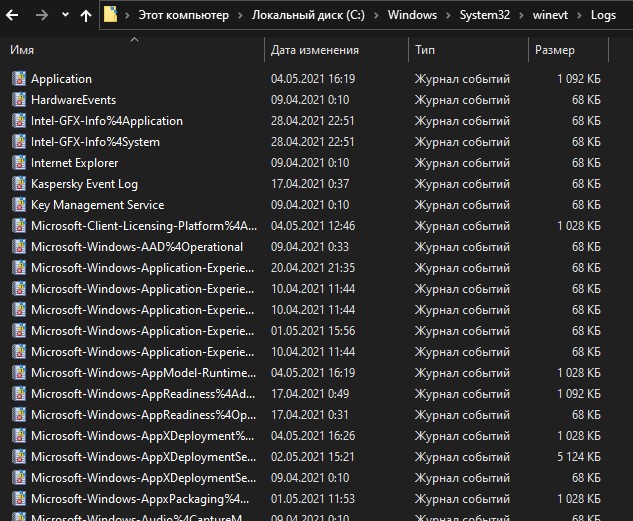Click the Key Management Service file icon
The width and height of the screenshot is (633, 521).
(x=18, y=204)
